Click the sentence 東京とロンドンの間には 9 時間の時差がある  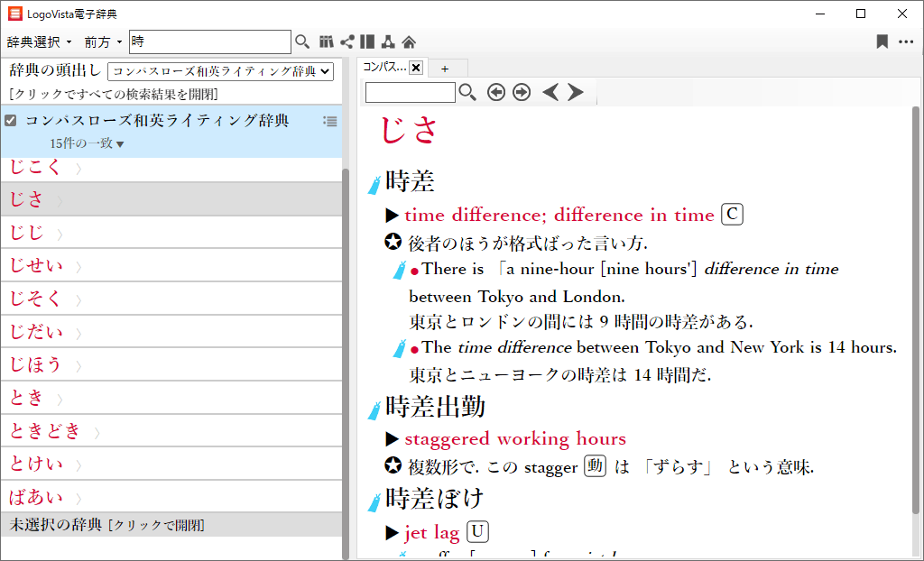coord(581,322)
